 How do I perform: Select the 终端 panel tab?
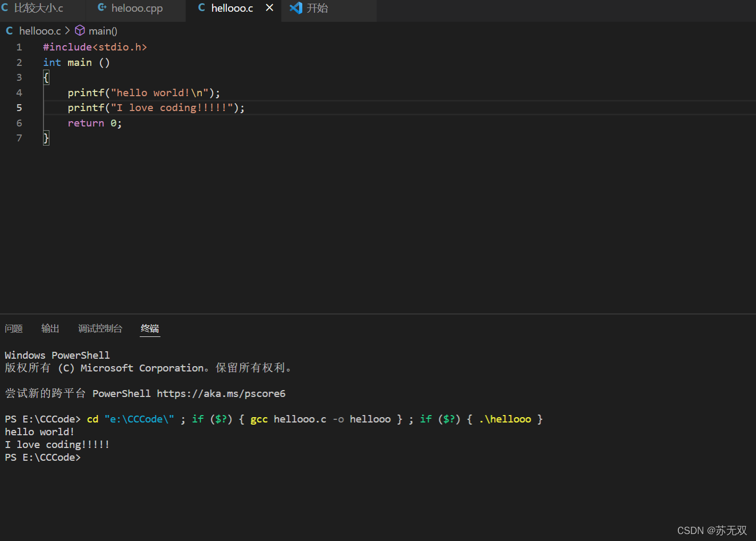click(x=150, y=328)
